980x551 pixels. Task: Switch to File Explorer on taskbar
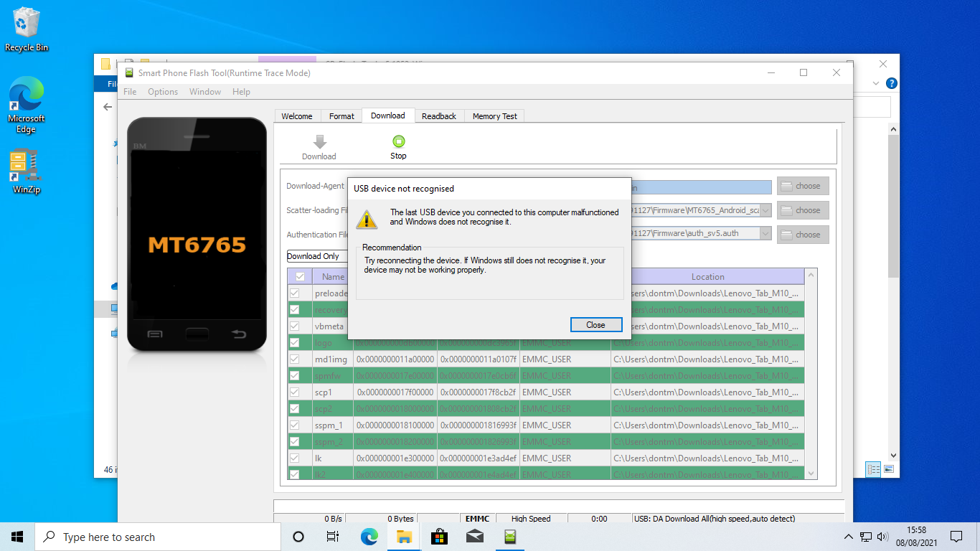tap(404, 537)
